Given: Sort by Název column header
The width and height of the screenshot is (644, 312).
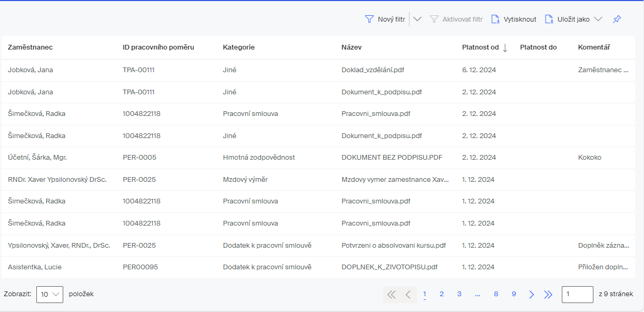Looking at the screenshot, I should pyautogui.click(x=352, y=47).
